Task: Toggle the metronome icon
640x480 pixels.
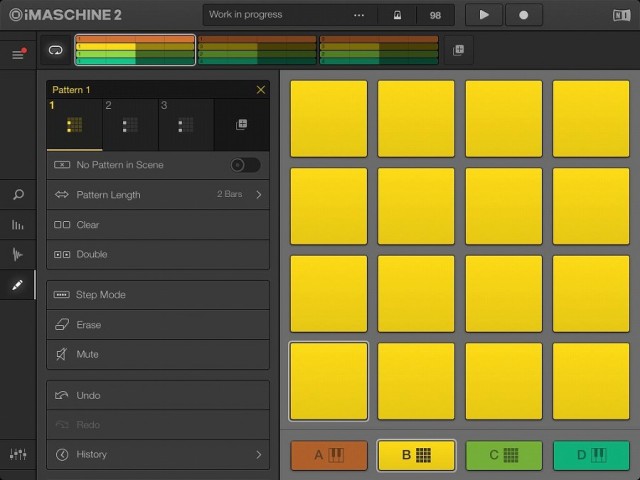Action: tap(397, 15)
